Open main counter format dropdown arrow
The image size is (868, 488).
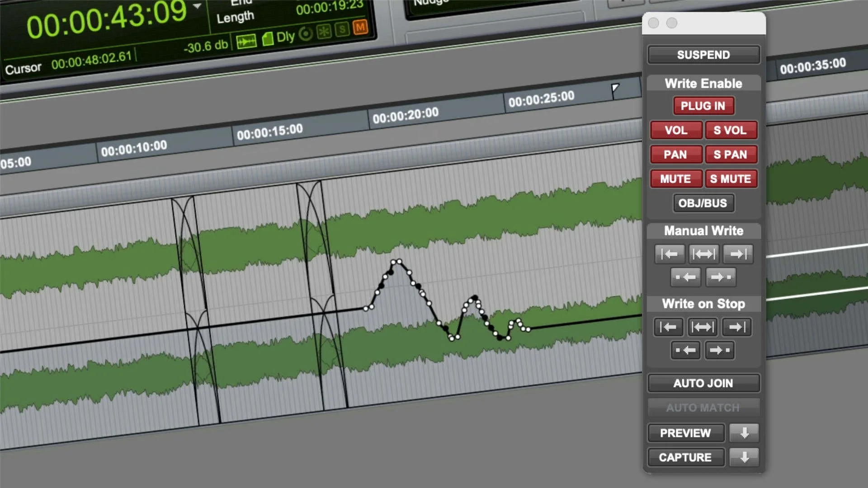tap(197, 6)
